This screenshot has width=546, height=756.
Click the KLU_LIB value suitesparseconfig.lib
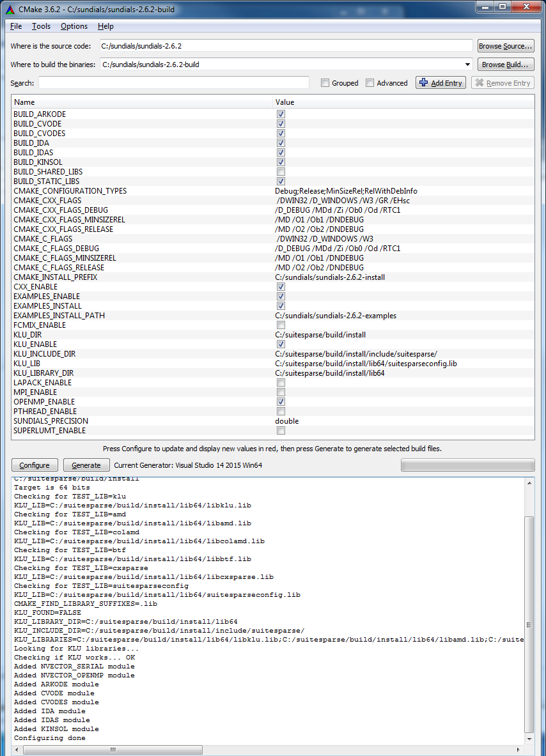[x=366, y=364]
